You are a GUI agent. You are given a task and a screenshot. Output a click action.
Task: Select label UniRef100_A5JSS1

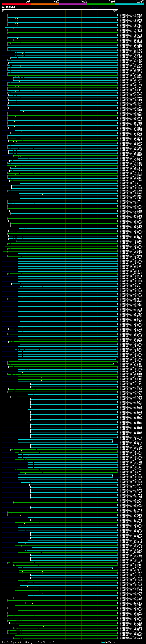point(131,316)
